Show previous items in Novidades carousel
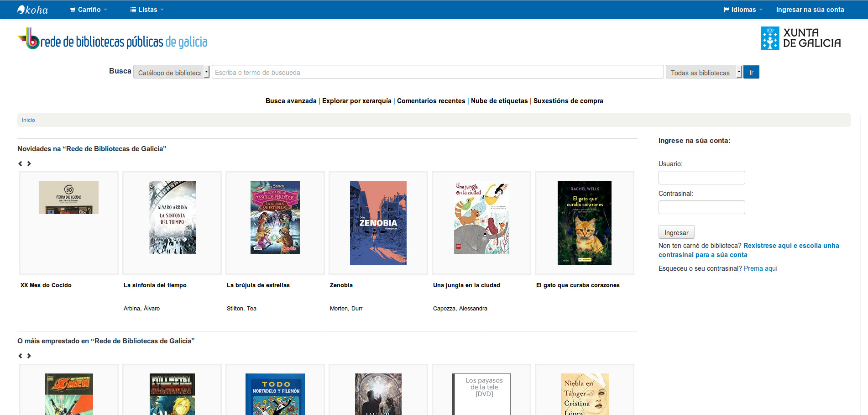The image size is (868, 415). [x=20, y=163]
